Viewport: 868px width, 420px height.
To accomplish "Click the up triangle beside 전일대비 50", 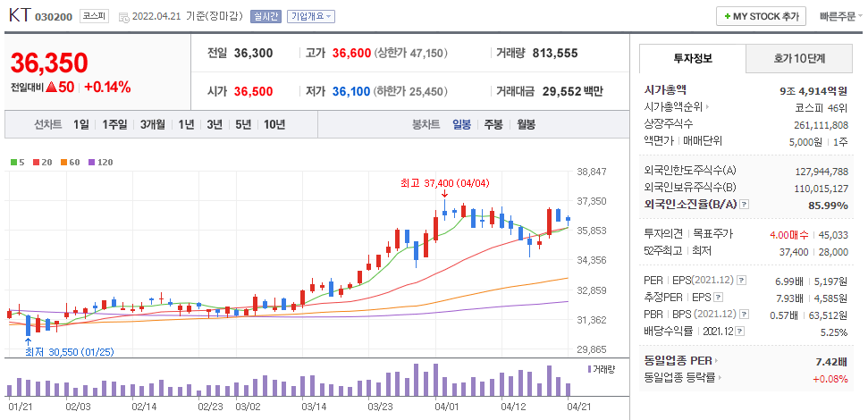I will (x=52, y=87).
